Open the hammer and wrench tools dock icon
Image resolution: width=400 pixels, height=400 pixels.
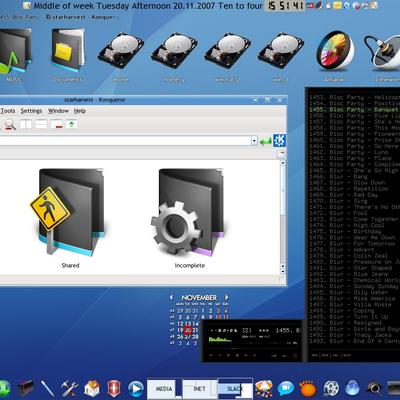pyautogui.click(x=70, y=389)
